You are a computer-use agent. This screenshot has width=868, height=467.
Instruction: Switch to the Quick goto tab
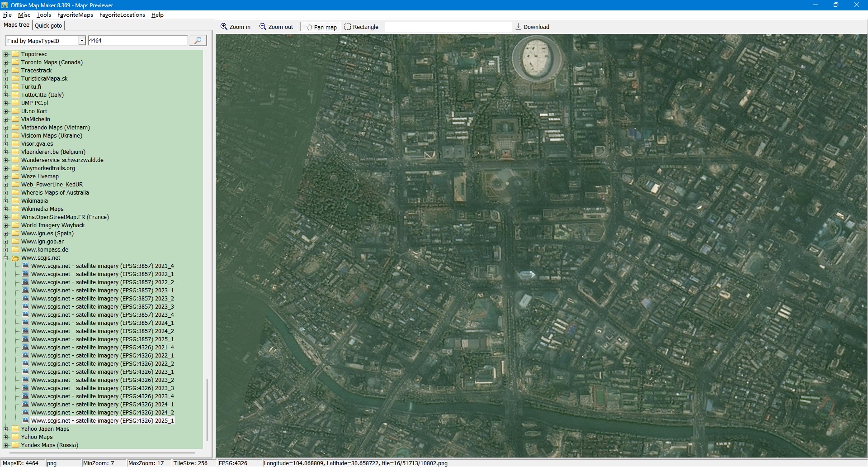(x=48, y=26)
